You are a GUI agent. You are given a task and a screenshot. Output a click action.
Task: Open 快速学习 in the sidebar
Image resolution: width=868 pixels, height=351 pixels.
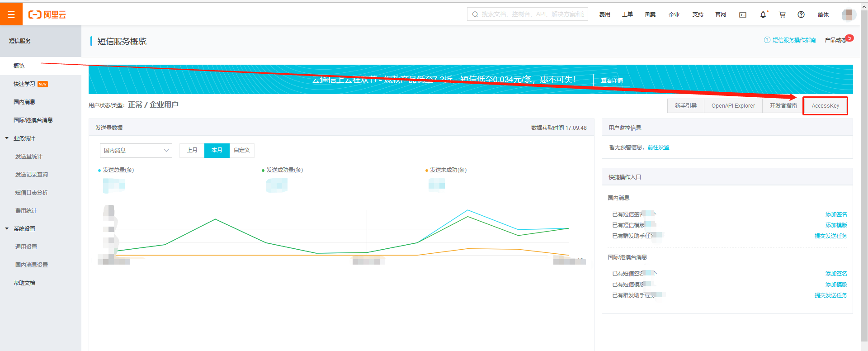24,84
